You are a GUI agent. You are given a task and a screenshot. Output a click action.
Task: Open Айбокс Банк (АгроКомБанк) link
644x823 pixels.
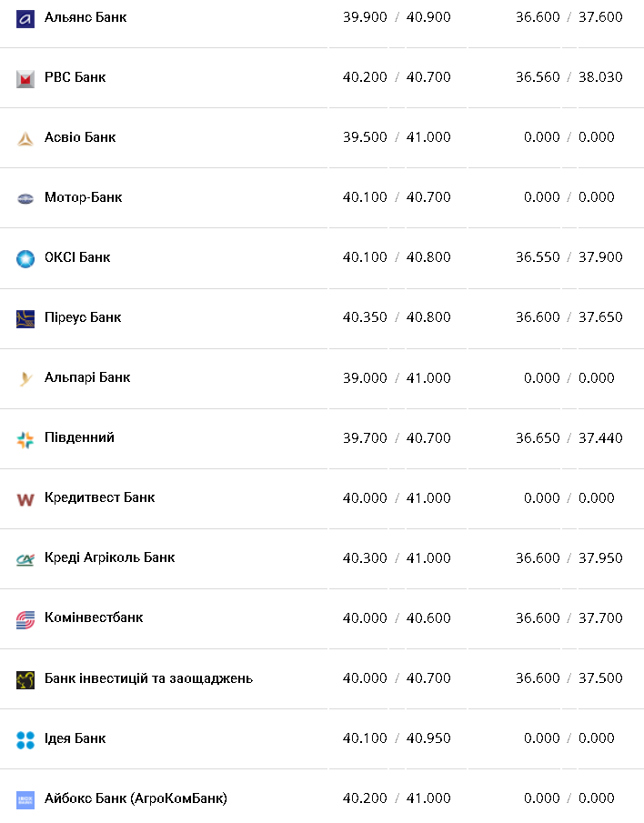[136, 798]
